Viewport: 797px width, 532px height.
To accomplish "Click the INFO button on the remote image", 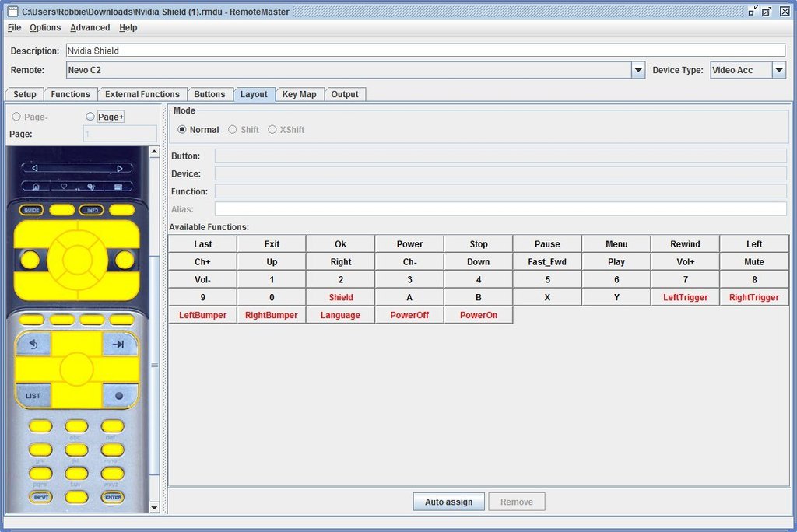I will (x=92, y=210).
